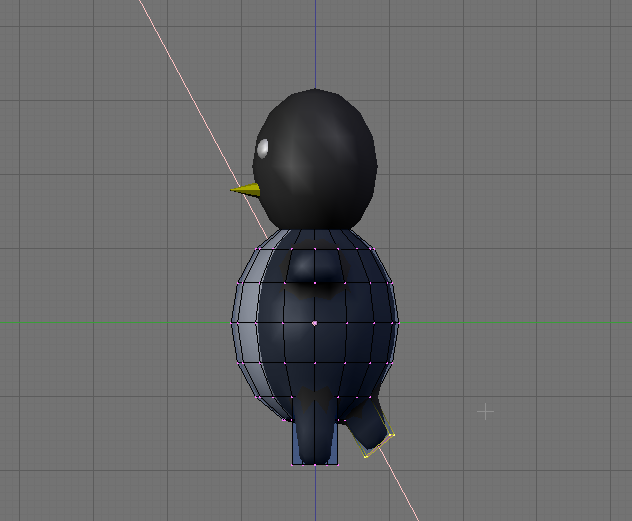Select the rectangular leg block under the body
The width and height of the screenshot is (632, 521).
(315, 431)
